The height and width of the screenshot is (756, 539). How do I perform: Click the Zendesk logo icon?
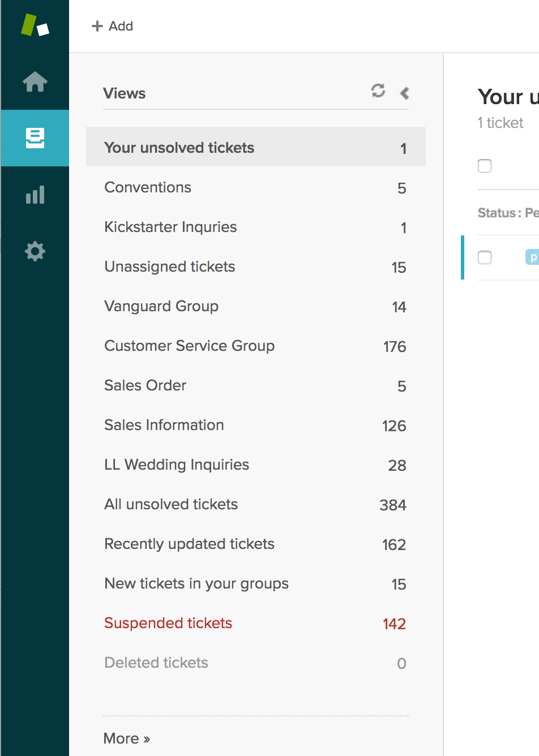pos(35,25)
